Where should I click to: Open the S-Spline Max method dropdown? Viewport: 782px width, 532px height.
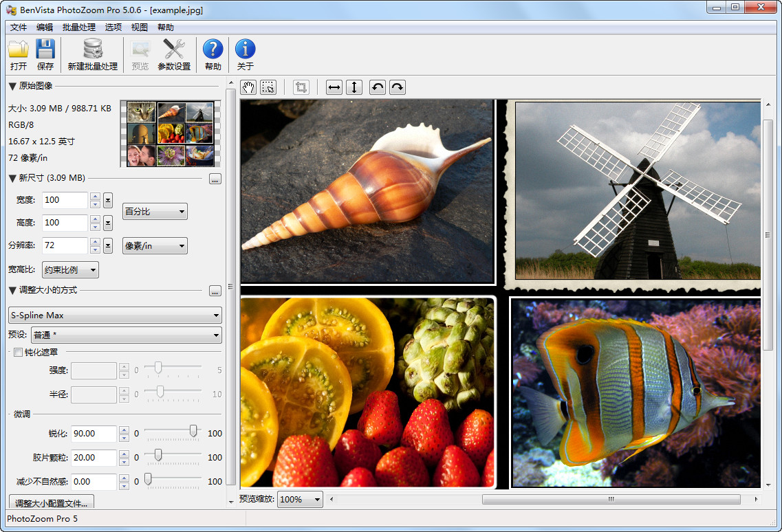pos(114,315)
